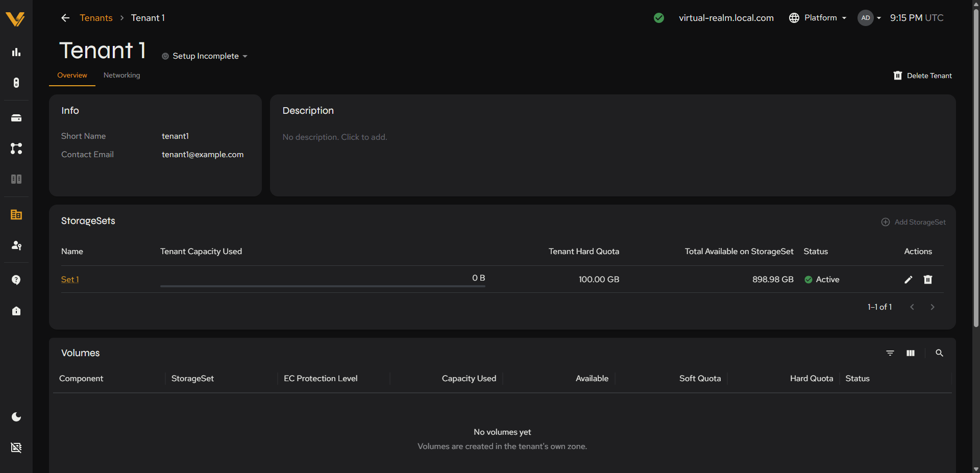Screen dimensions: 980x473
Task: Switch to the Overview tab
Action: click(72, 76)
